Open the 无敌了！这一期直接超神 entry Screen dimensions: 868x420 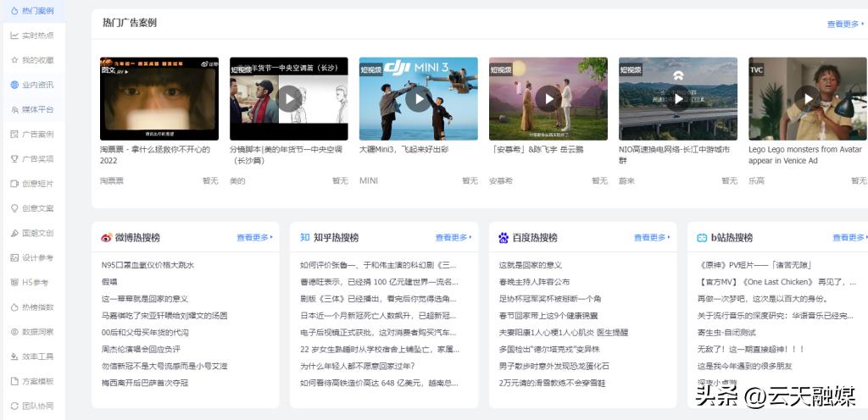point(751,349)
